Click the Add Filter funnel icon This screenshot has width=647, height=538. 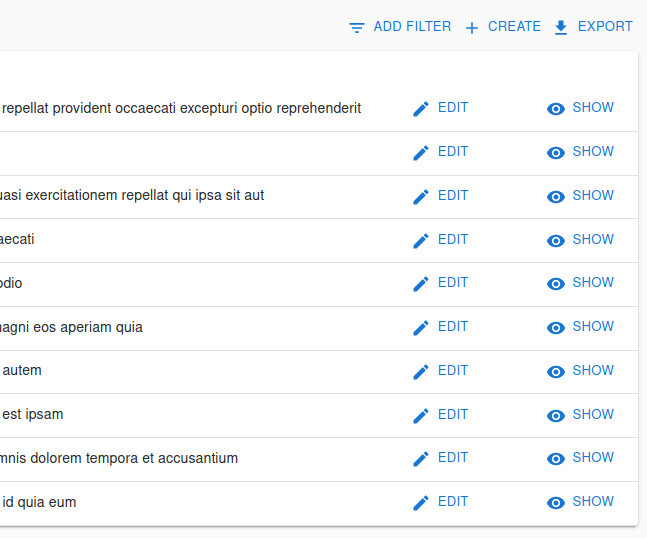[357, 28]
